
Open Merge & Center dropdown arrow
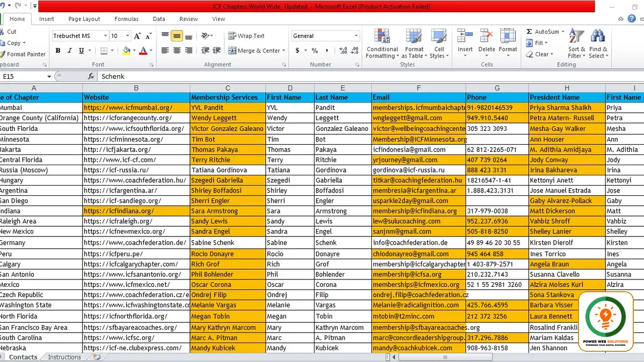[x=284, y=51]
